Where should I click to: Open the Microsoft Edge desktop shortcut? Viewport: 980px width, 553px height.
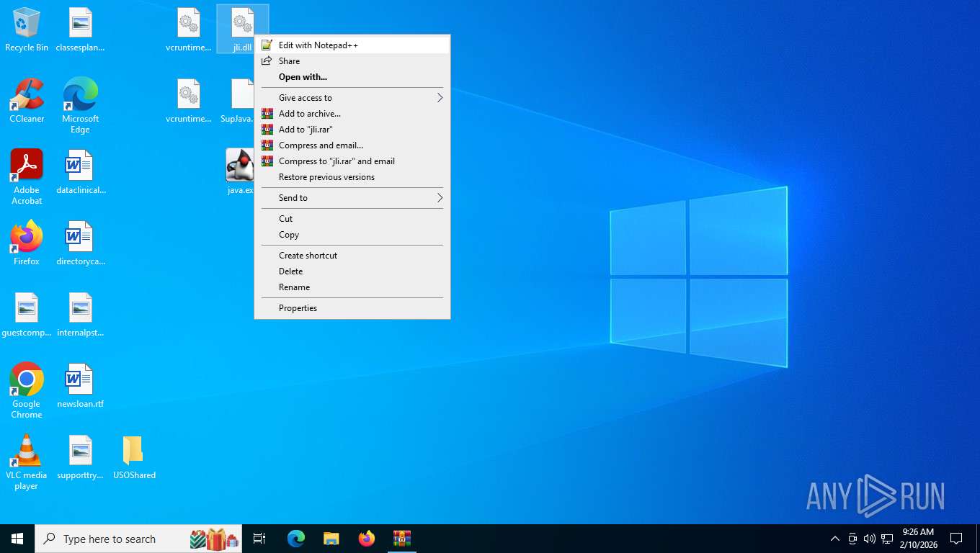click(80, 106)
